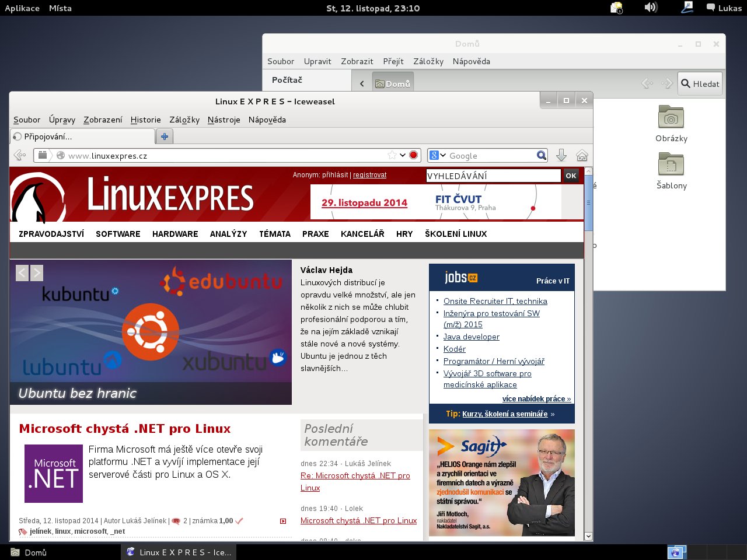Open Přejít menu in Domů window
This screenshot has height=560, width=747.
point(393,61)
